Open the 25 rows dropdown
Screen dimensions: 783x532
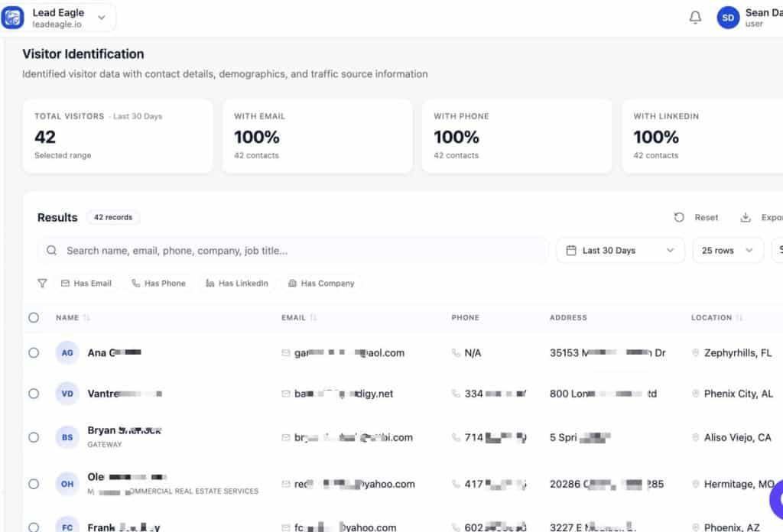point(728,250)
